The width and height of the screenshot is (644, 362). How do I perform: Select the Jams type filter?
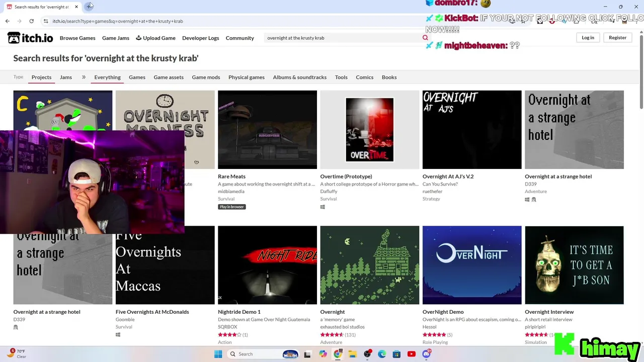66,77
